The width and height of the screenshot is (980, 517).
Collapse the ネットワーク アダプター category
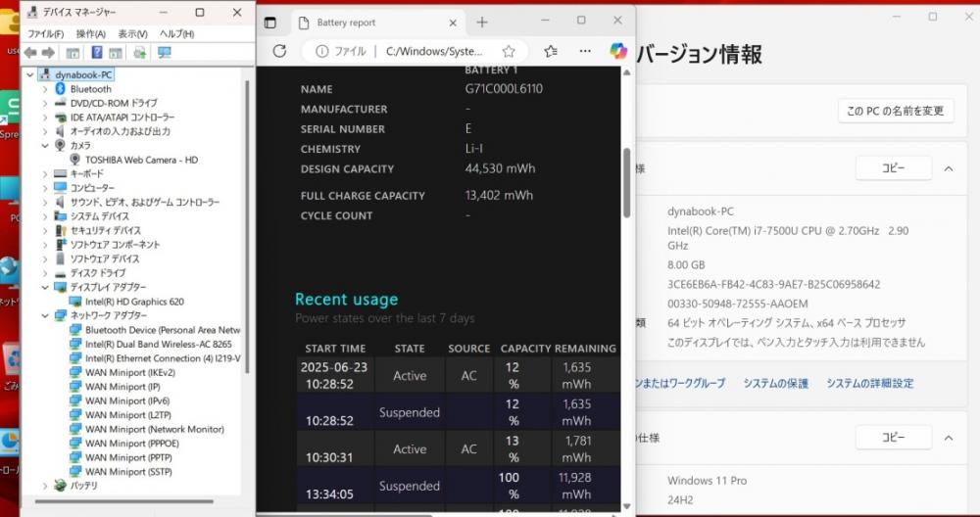click(x=45, y=315)
